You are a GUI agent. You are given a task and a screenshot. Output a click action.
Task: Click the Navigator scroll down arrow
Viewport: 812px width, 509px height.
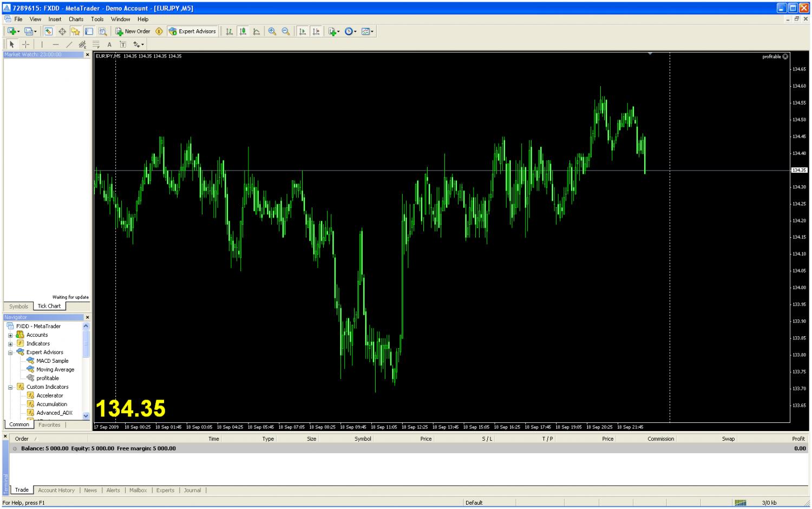tap(86, 416)
